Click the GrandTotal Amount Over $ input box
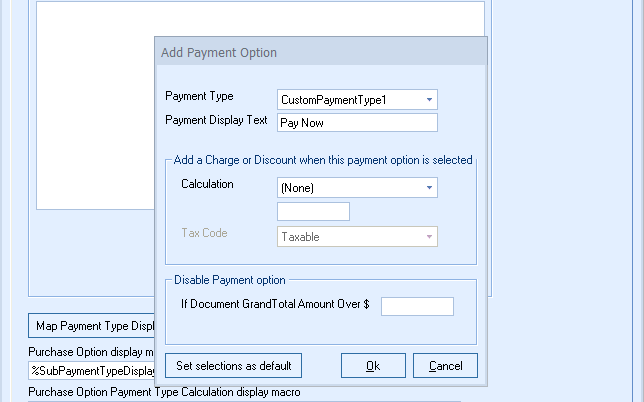The width and height of the screenshot is (644, 402). 417,306
